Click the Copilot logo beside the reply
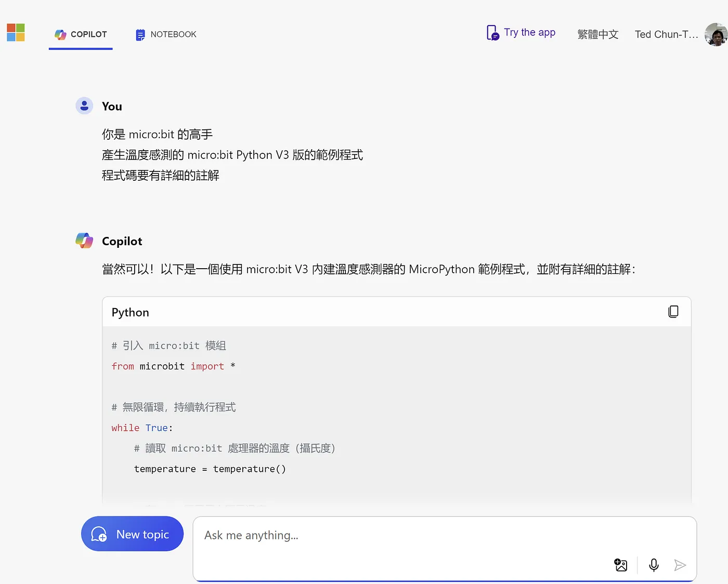Viewport: 728px width, 584px height. click(x=84, y=241)
